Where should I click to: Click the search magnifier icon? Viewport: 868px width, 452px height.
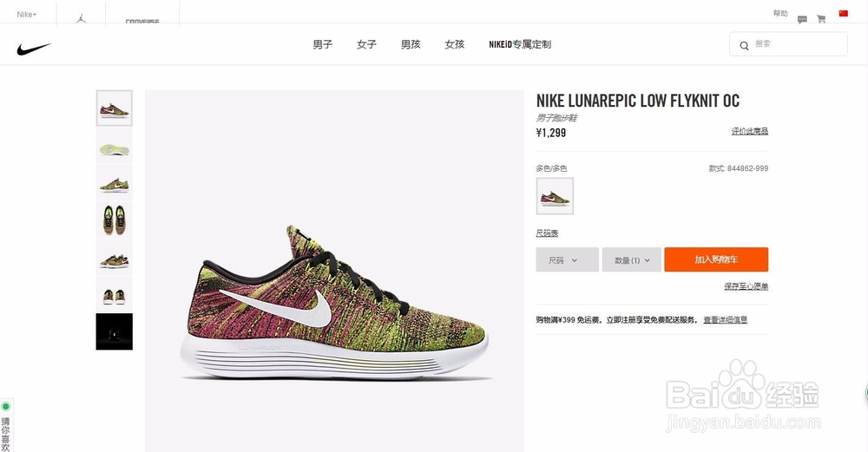(x=744, y=45)
